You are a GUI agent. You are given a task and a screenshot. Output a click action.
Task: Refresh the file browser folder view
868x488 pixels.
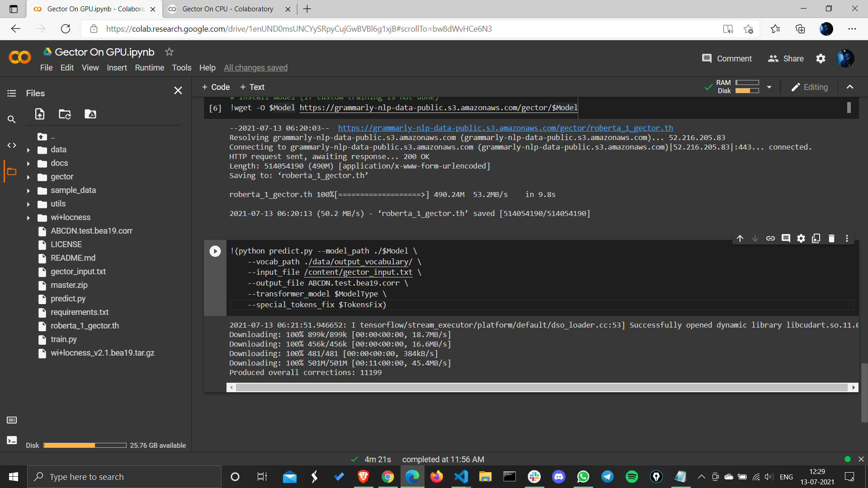point(65,114)
